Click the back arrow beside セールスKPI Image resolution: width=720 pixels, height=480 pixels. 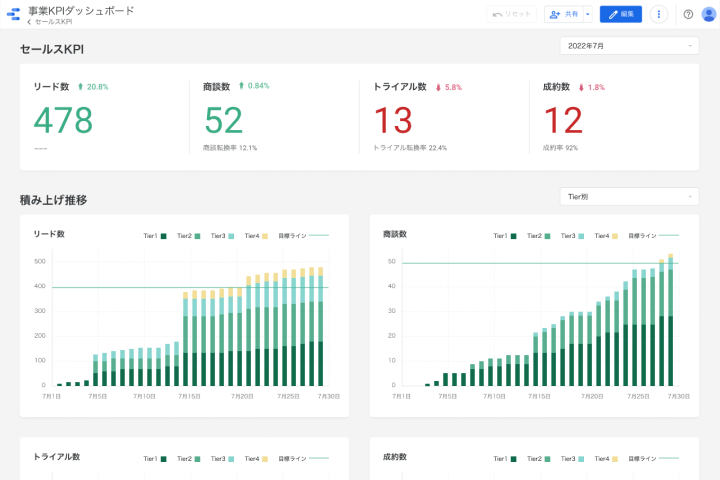pyautogui.click(x=30, y=21)
